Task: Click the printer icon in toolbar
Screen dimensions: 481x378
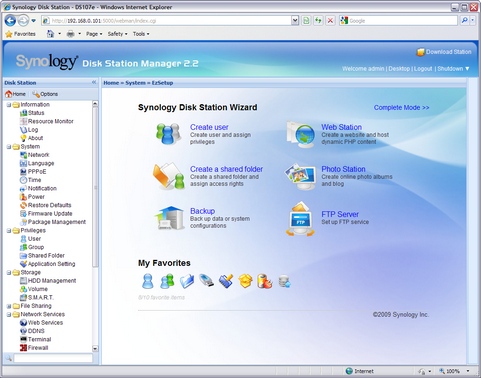Action: coord(70,34)
